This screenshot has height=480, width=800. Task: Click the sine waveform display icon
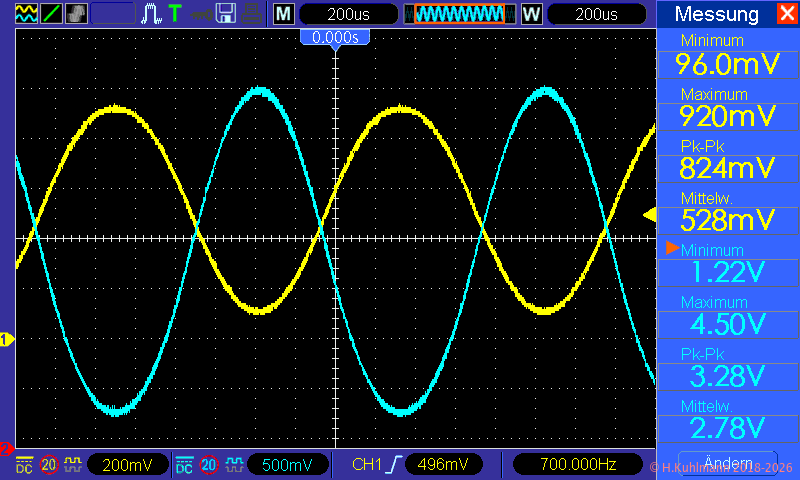click(27, 14)
